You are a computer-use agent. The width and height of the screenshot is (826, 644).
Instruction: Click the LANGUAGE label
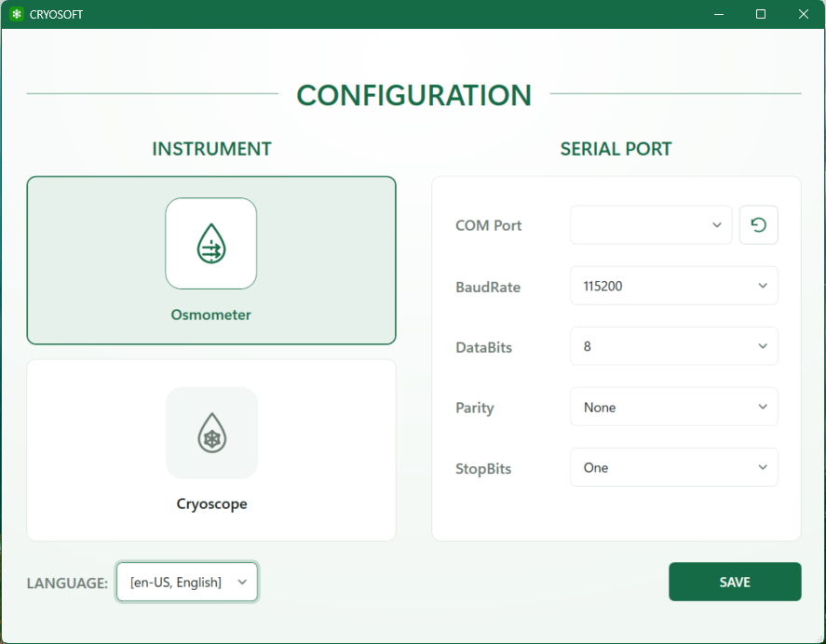pyautogui.click(x=67, y=583)
